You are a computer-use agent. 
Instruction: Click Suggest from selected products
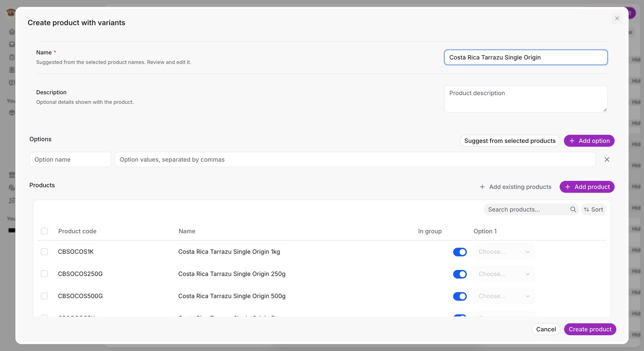click(510, 141)
